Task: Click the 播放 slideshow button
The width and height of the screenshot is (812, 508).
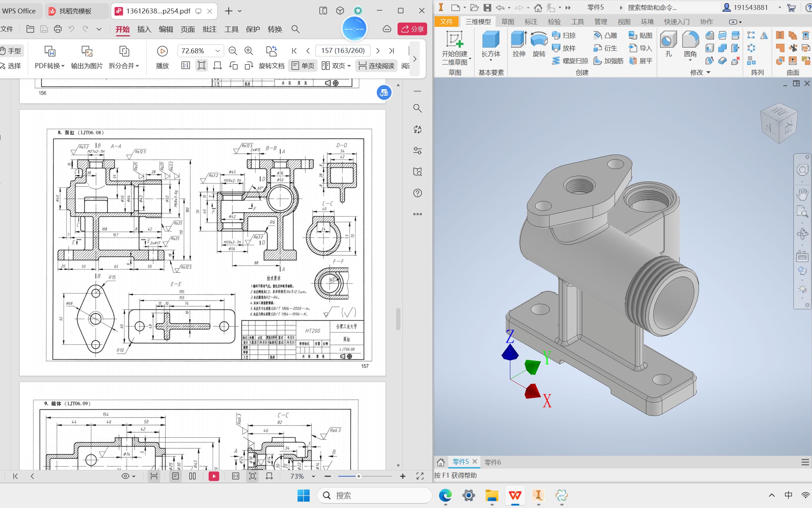Action: coord(162,56)
